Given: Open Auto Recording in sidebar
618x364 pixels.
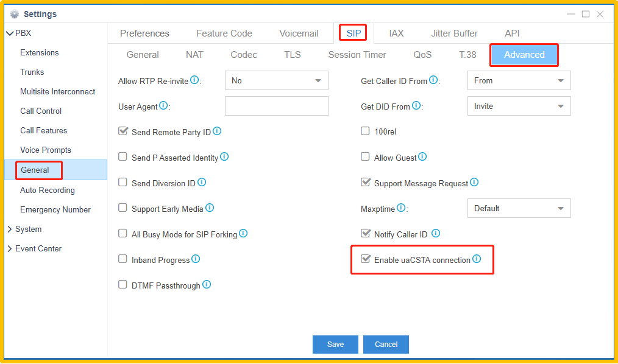Looking at the screenshot, I should 48,190.
